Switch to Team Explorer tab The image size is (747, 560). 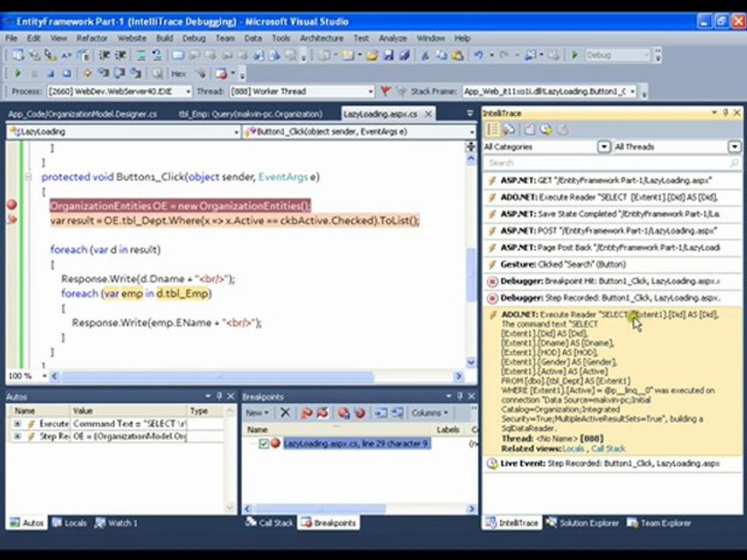[x=659, y=523]
